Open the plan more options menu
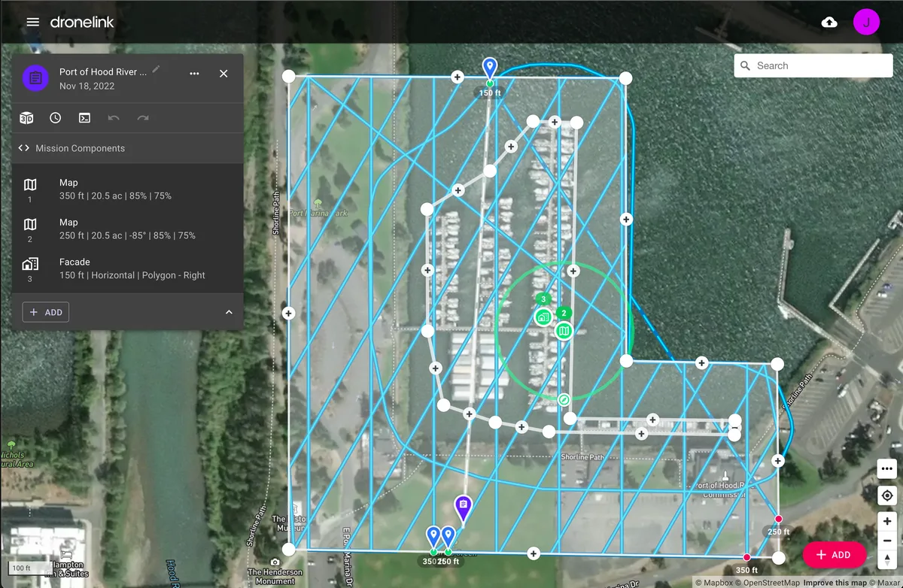The width and height of the screenshot is (903, 588). [194, 74]
